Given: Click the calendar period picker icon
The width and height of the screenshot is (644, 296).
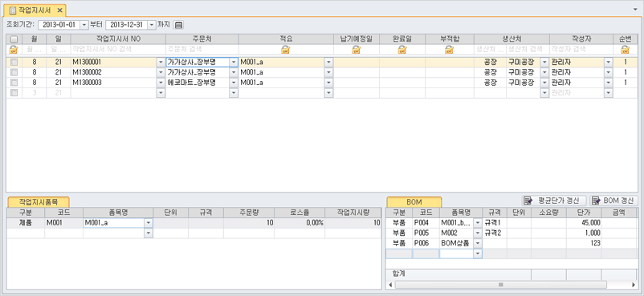Looking at the screenshot, I should pyautogui.click(x=178, y=25).
